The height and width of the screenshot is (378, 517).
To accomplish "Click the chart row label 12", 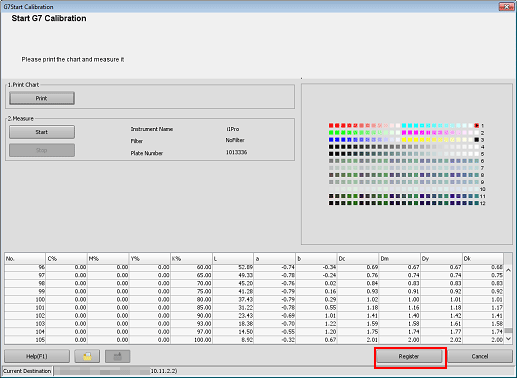I will [x=483, y=203].
